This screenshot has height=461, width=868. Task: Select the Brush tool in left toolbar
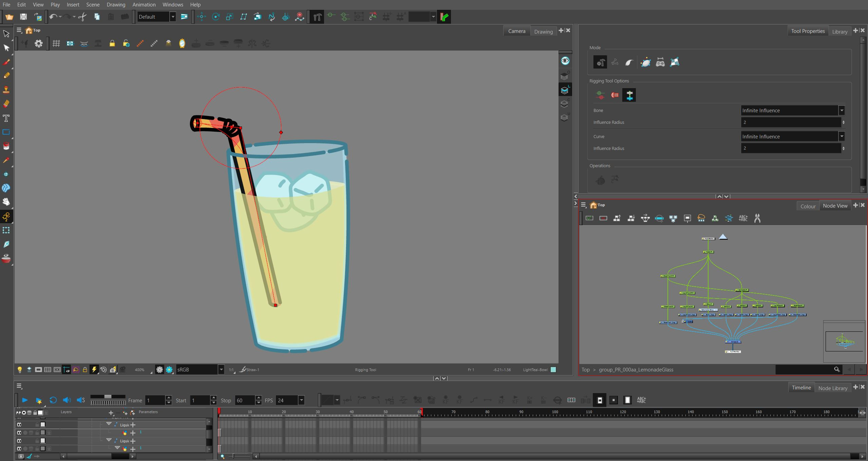coord(6,62)
